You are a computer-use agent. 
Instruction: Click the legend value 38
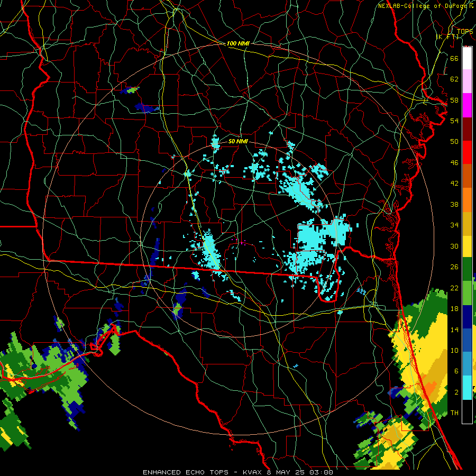(454, 204)
